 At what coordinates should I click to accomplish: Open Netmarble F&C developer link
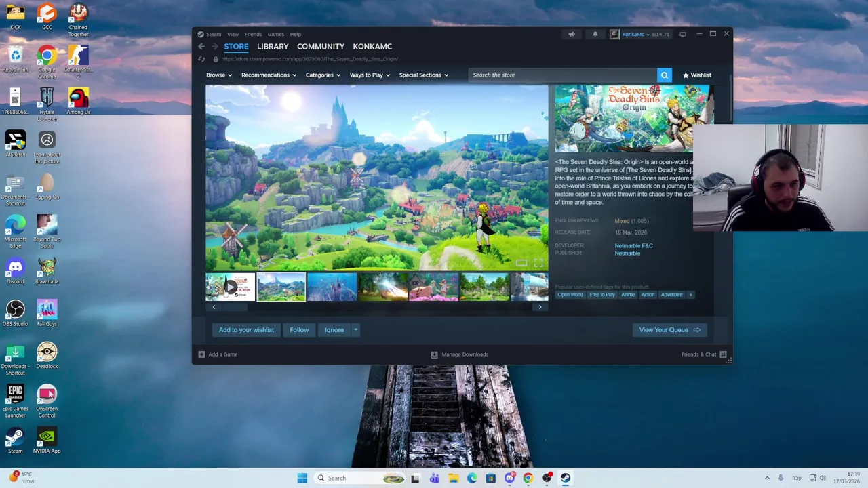point(633,246)
